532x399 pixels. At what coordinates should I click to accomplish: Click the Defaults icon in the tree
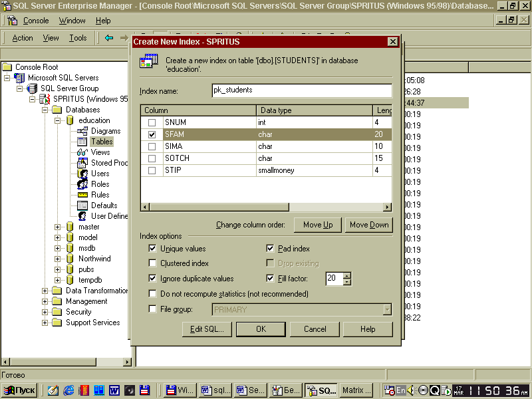click(x=82, y=205)
